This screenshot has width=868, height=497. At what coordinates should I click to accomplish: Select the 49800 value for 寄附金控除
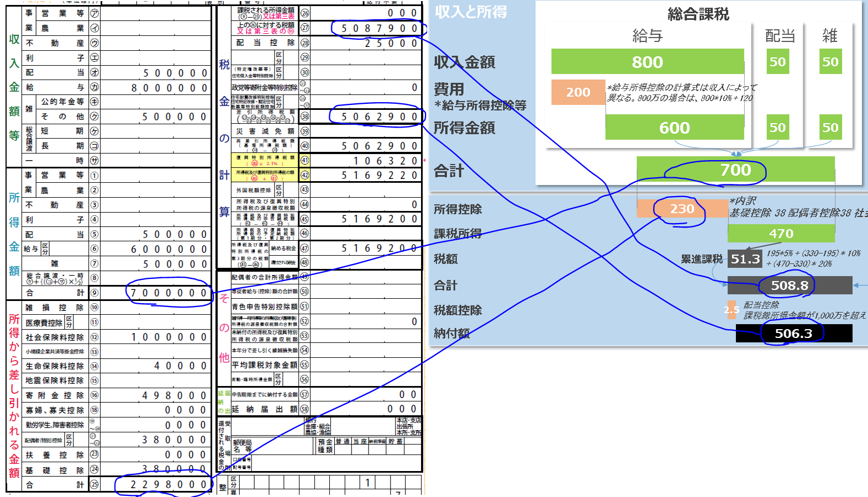click(175, 395)
